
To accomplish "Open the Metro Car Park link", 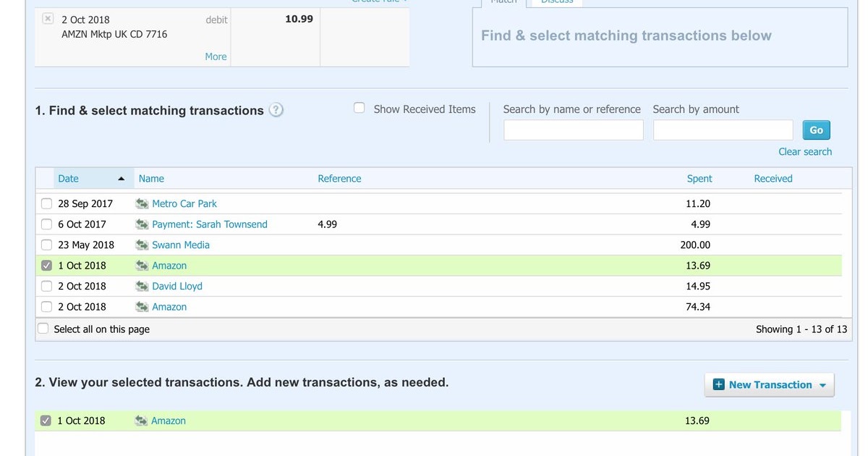I will point(184,204).
